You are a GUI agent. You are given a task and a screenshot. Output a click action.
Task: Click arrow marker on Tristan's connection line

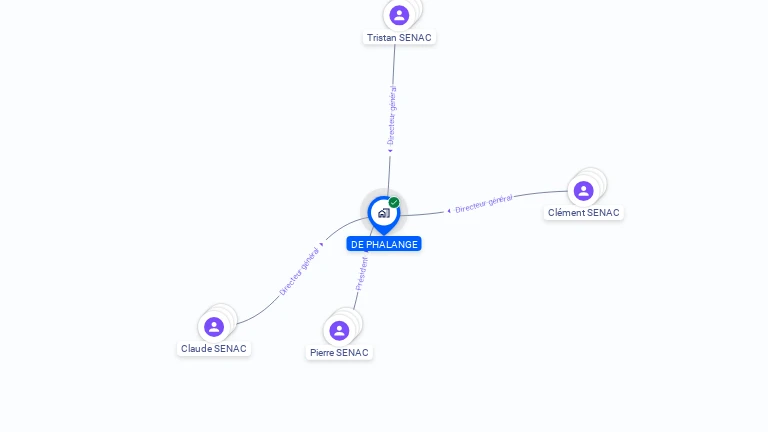point(390,151)
